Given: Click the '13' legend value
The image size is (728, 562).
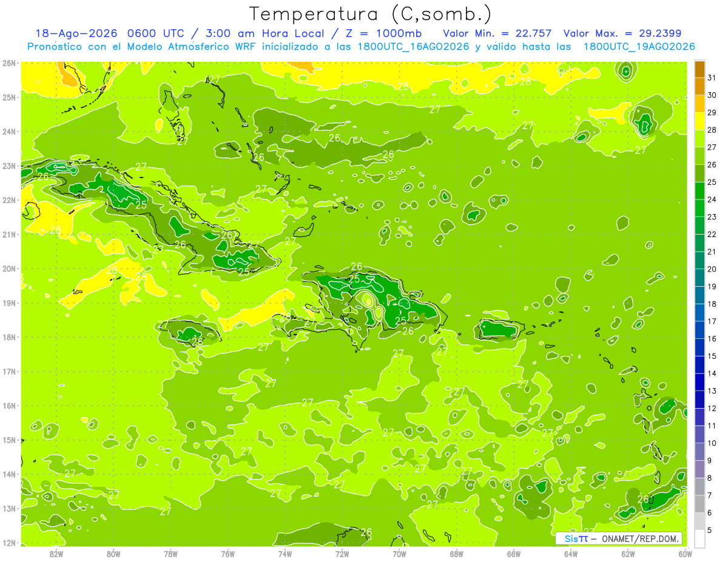Looking at the screenshot, I should click(712, 391).
